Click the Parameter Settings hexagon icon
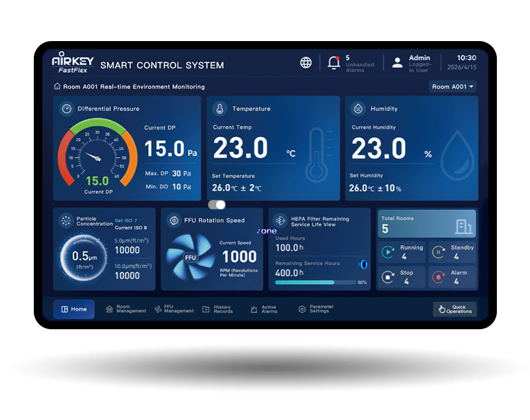Viewport: 530px width, 420px height. (x=302, y=309)
